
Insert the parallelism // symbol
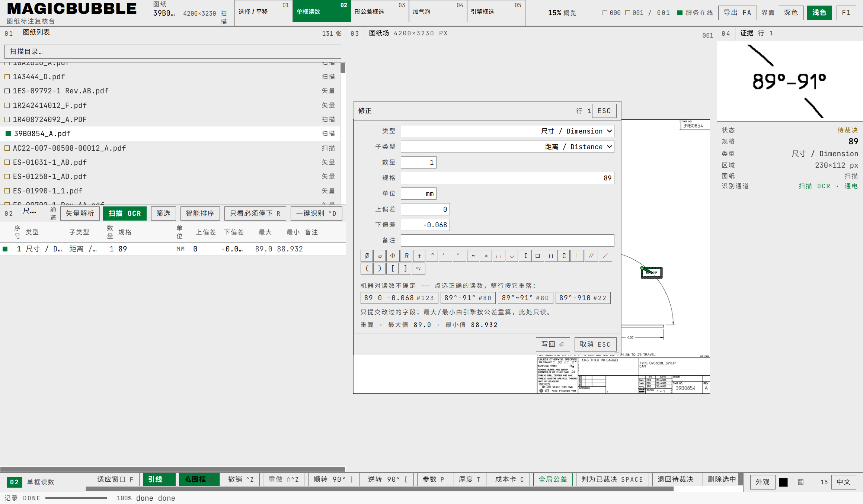point(591,256)
